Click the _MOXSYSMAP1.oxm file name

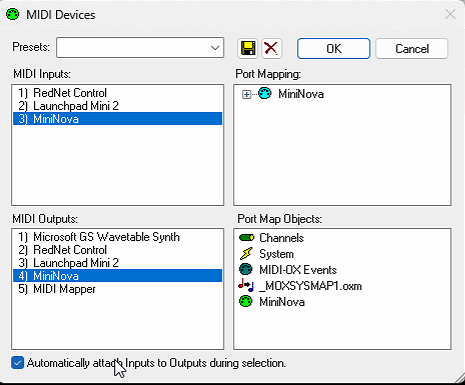[x=310, y=286]
